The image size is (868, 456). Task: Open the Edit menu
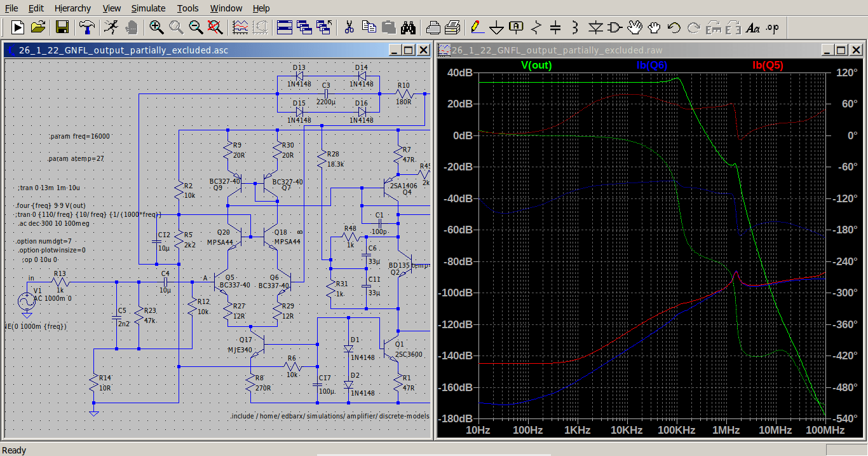click(x=36, y=8)
